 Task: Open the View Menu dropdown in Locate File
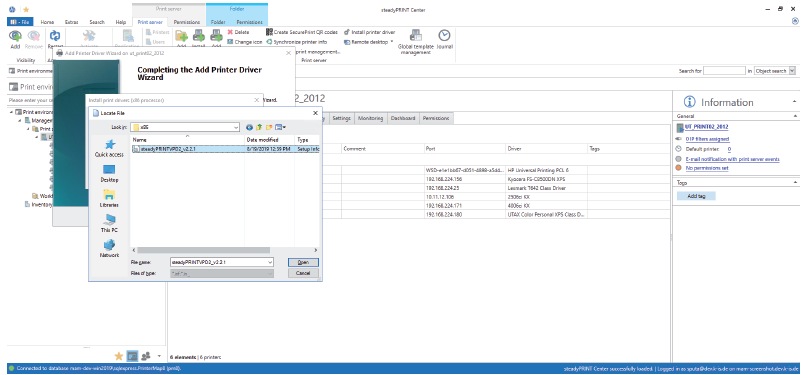(281, 127)
